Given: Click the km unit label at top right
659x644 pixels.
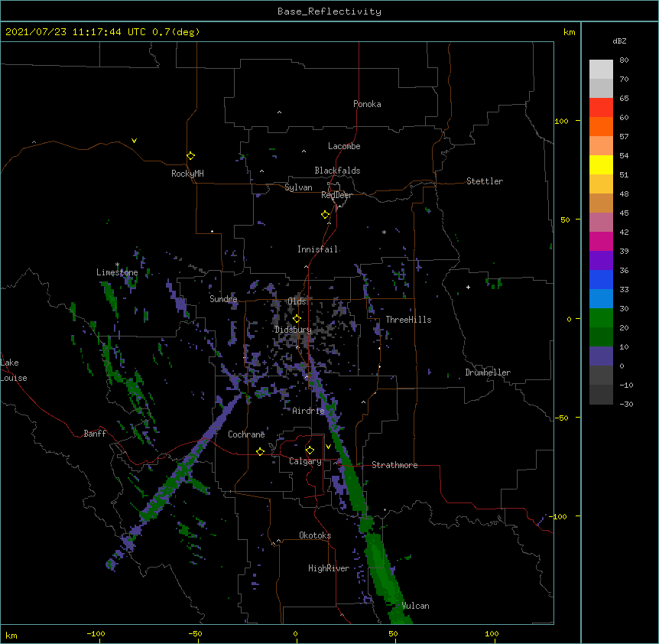Looking at the screenshot, I should point(570,32).
